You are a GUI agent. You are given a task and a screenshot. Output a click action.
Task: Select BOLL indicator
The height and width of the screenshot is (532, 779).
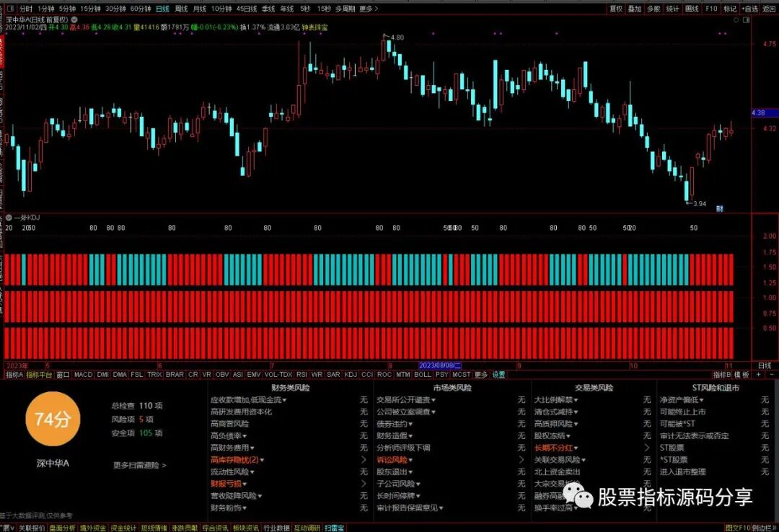(422, 375)
